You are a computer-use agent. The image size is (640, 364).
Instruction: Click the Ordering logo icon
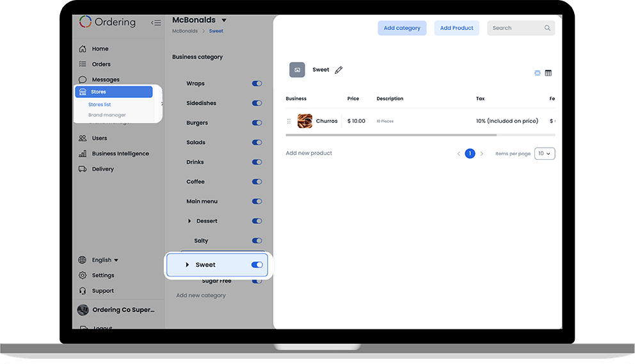(x=85, y=22)
